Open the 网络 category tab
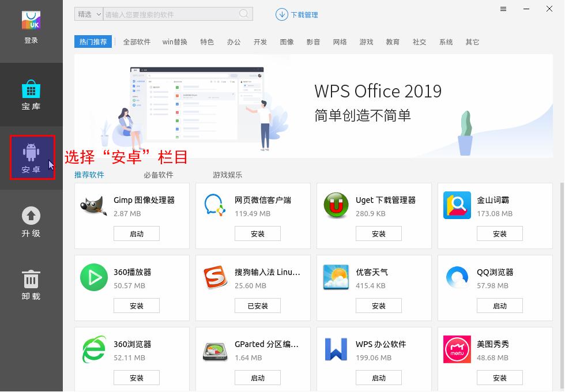The width and height of the screenshot is (565, 392). (340, 42)
